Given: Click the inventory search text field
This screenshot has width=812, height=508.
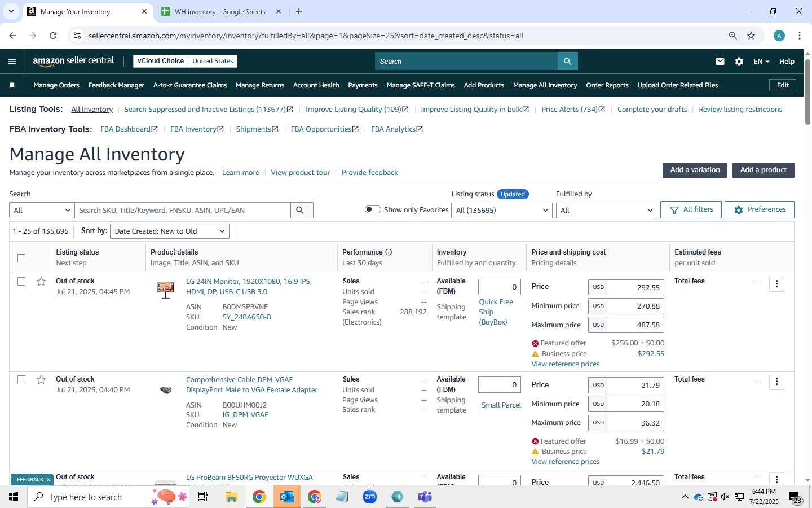Looking at the screenshot, I should click(x=183, y=210).
